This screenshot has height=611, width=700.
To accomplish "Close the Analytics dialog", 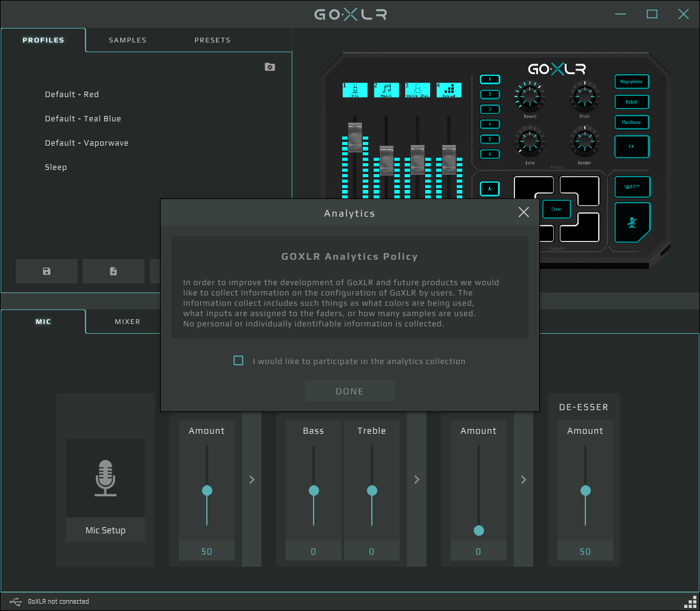I will [x=523, y=212].
